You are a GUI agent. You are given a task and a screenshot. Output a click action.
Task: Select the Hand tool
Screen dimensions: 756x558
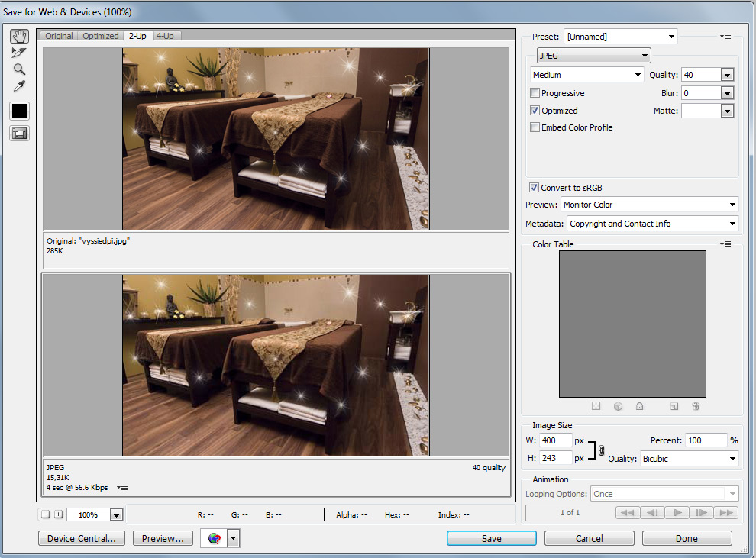pyautogui.click(x=19, y=37)
